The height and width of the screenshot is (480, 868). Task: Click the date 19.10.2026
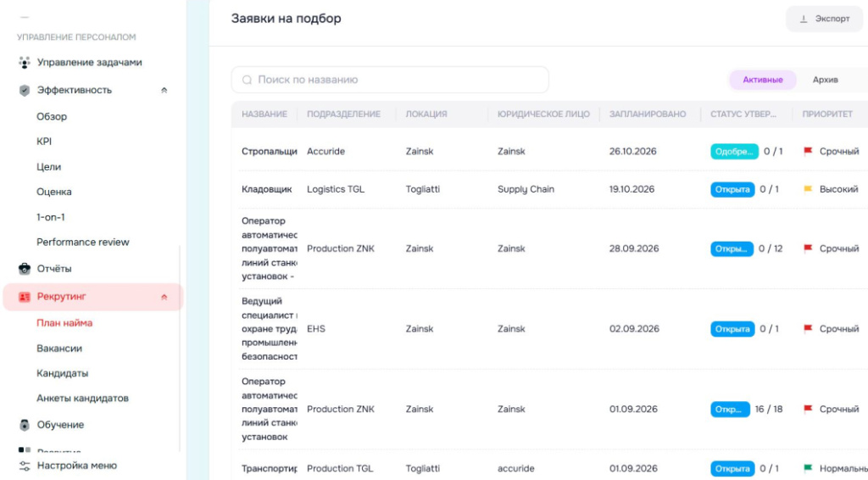[x=632, y=189]
